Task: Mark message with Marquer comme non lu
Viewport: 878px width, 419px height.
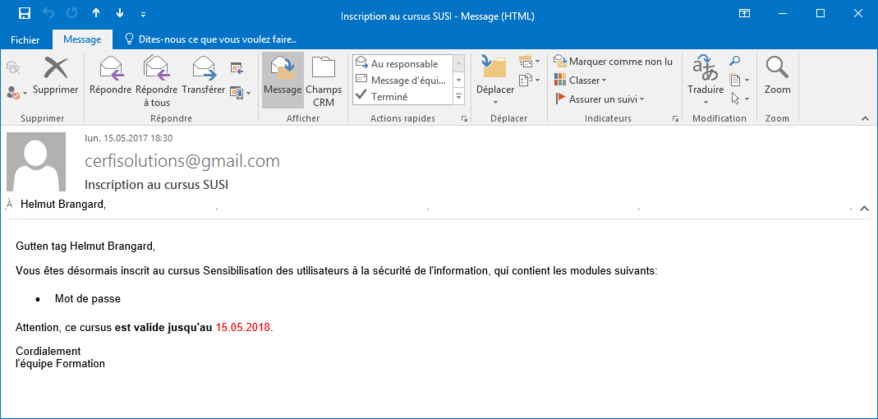Action: tap(613, 62)
